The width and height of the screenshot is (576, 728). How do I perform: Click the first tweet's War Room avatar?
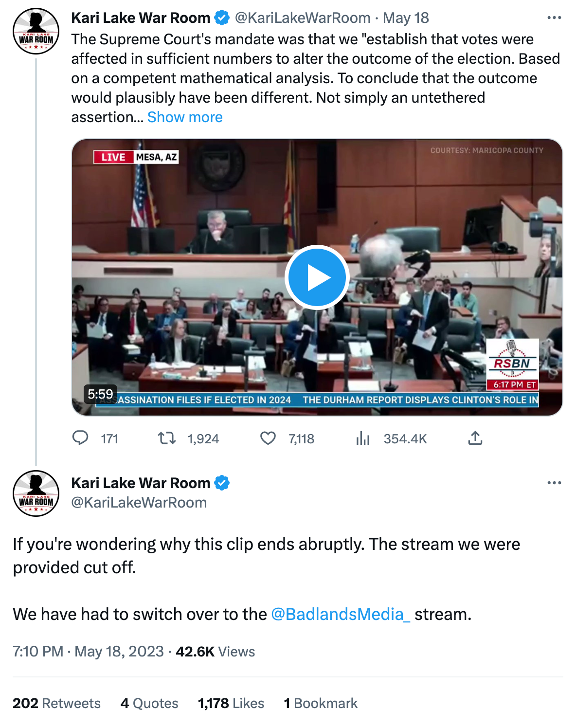pyautogui.click(x=36, y=31)
